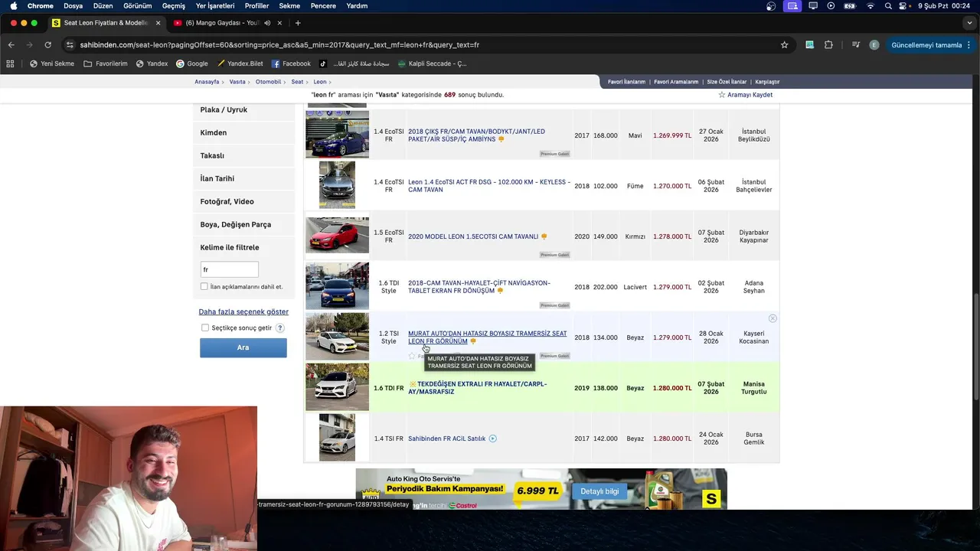Click the blue Ara search button
Image resolution: width=980 pixels, height=551 pixels.
(x=243, y=347)
